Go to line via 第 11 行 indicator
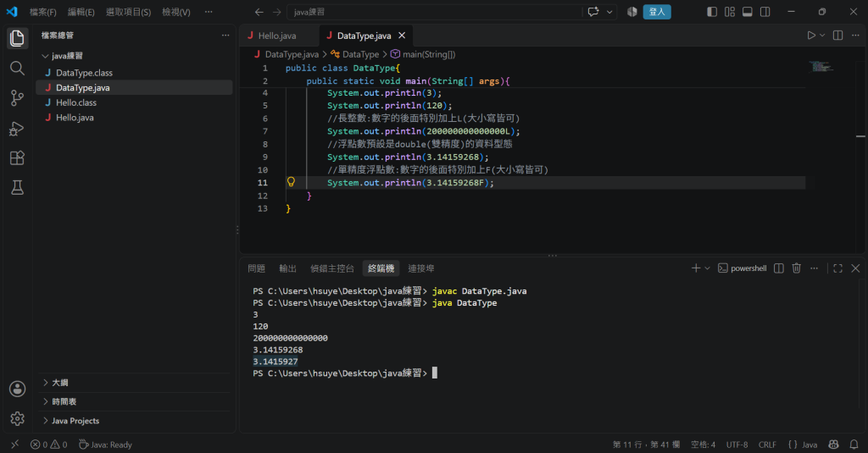Image resolution: width=868 pixels, height=453 pixels. tap(646, 445)
